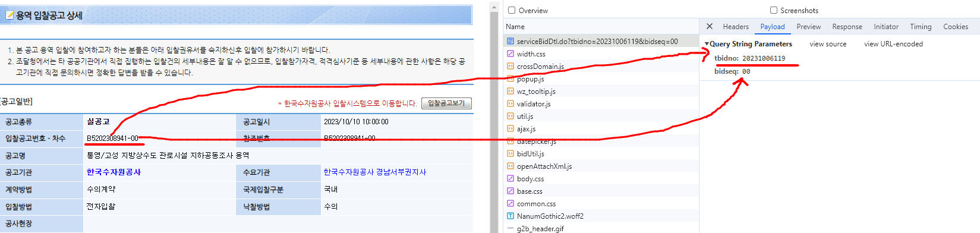Switch to the Timing tab
The image size is (980, 233).
coord(921,27)
